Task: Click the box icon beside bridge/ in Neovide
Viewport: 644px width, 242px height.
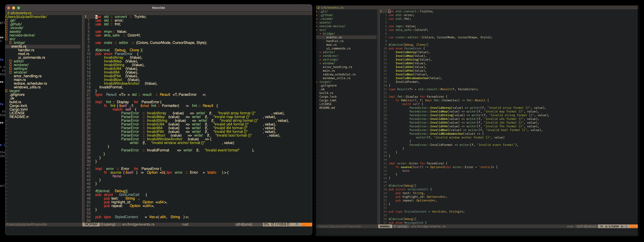Action: tap(11, 43)
